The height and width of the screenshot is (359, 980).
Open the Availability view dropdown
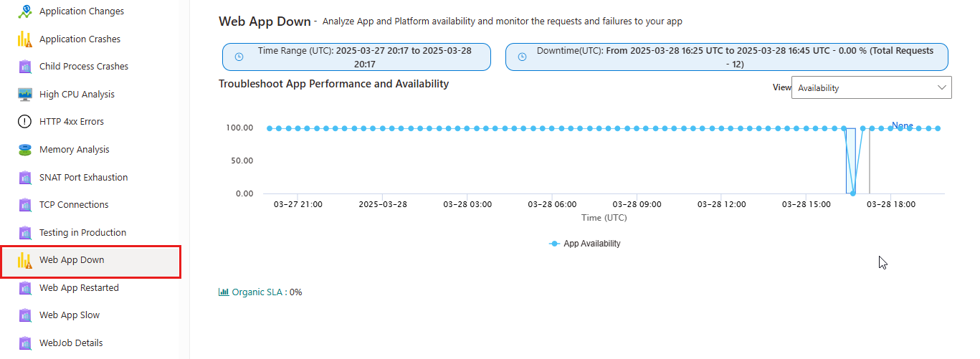872,87
